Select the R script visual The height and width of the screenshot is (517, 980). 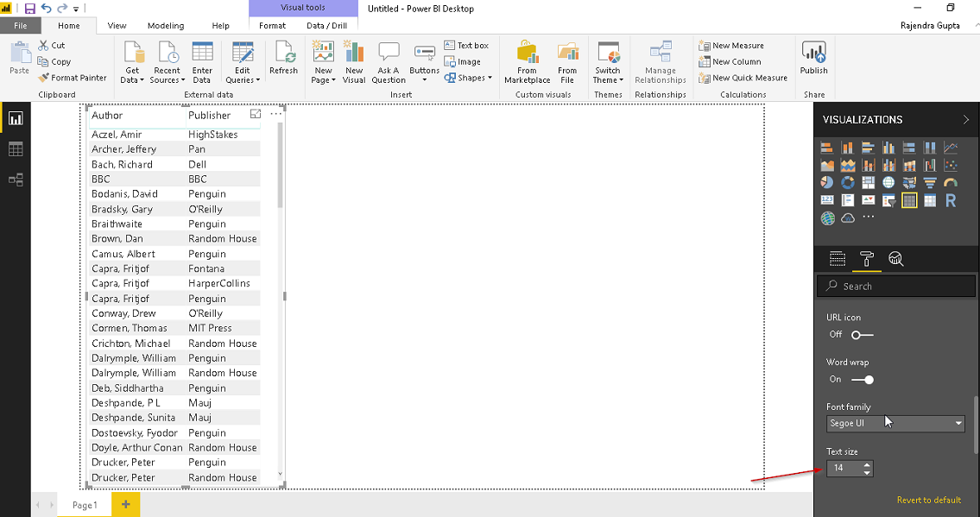(x=951, y=200)
